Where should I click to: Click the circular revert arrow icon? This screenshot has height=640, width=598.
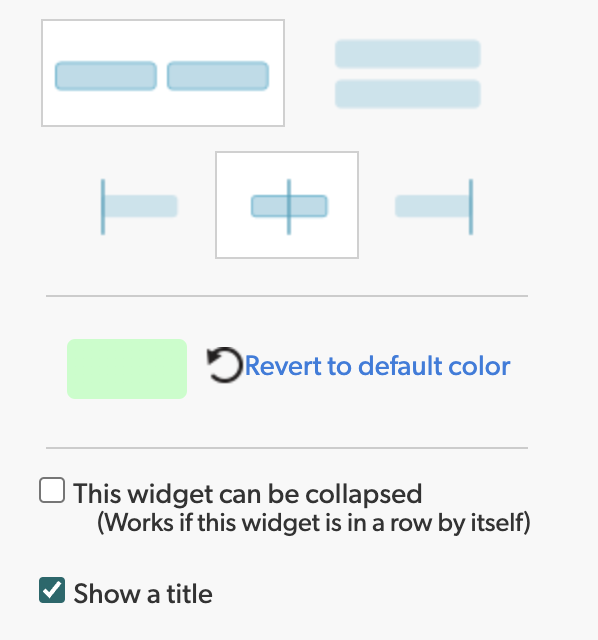224,365
